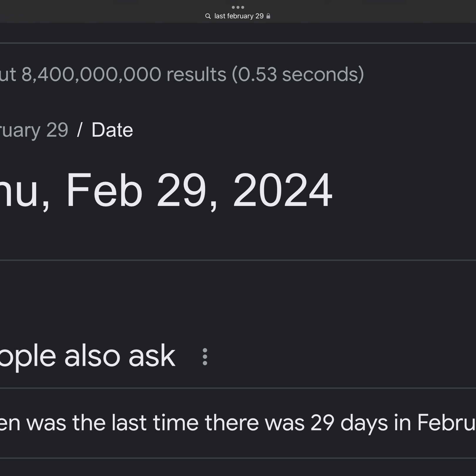Screen dimensions: 476x476
Task: Click the "(0.53 seconds)" search time text
Action: tap(298, 74)
